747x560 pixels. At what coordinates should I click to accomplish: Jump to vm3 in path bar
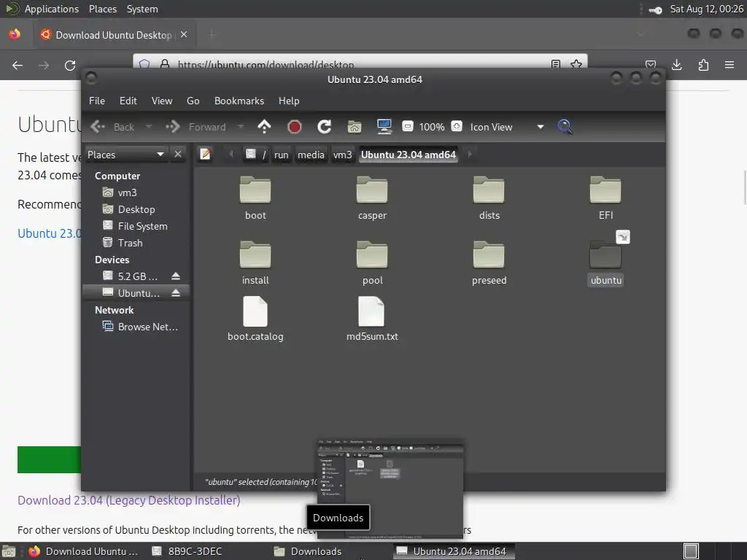click(x=342, y=155)
